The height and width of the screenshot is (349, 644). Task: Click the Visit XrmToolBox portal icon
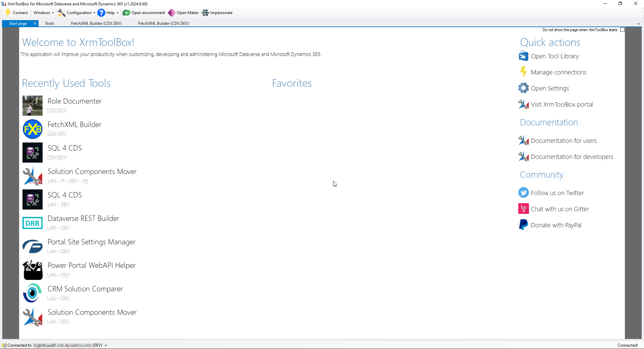click(x=524, y=104)
